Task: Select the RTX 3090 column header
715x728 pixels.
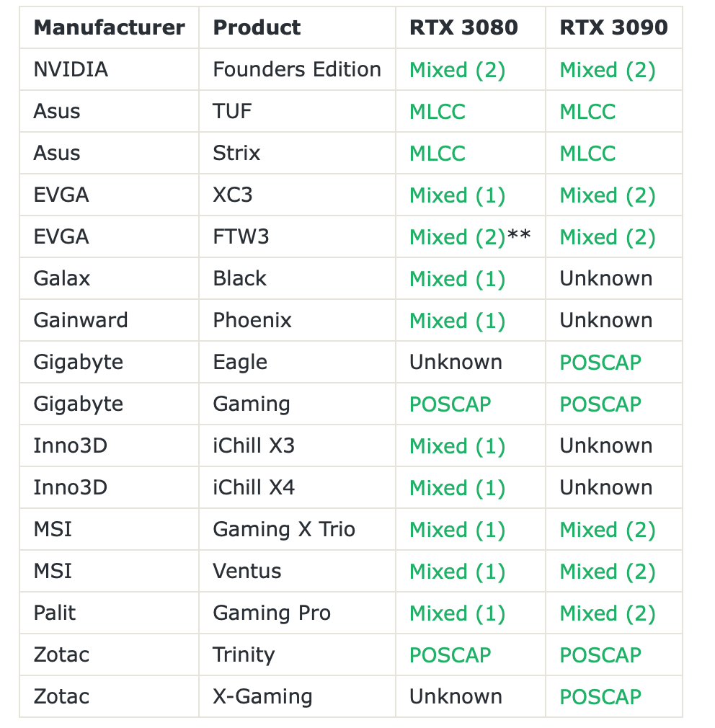Action: [613, 27]
